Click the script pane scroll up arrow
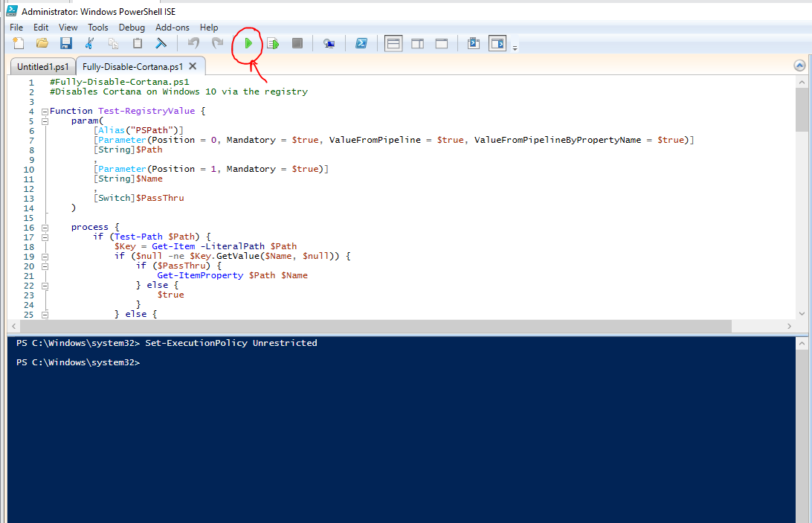This screenshot has width=812, height=523. [x=802, y=82]
